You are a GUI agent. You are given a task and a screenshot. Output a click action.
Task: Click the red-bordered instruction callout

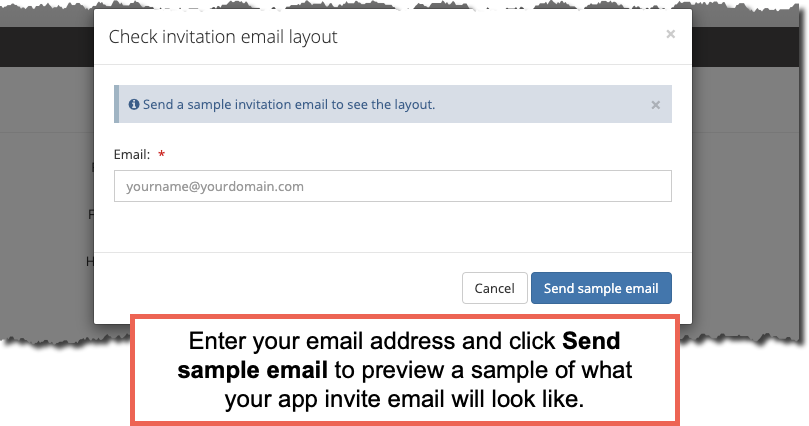[x=404, y=370]
